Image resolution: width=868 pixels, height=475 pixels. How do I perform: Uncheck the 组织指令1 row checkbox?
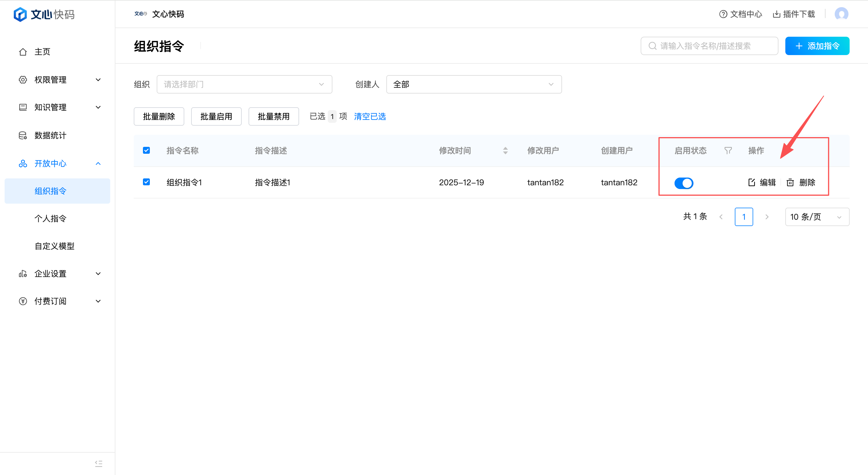pos(146,182)
